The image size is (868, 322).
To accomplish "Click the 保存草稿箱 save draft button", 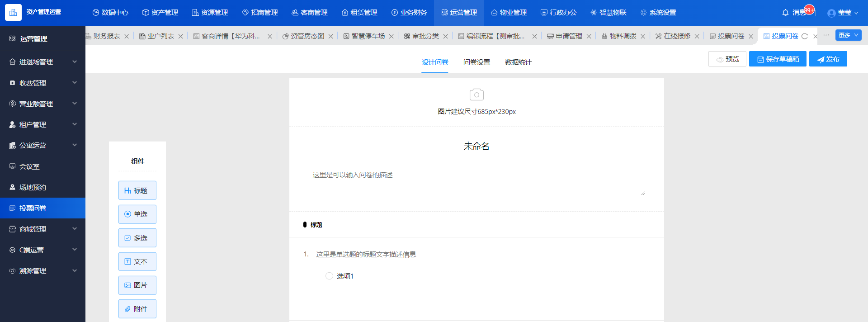I will [778, 59].
